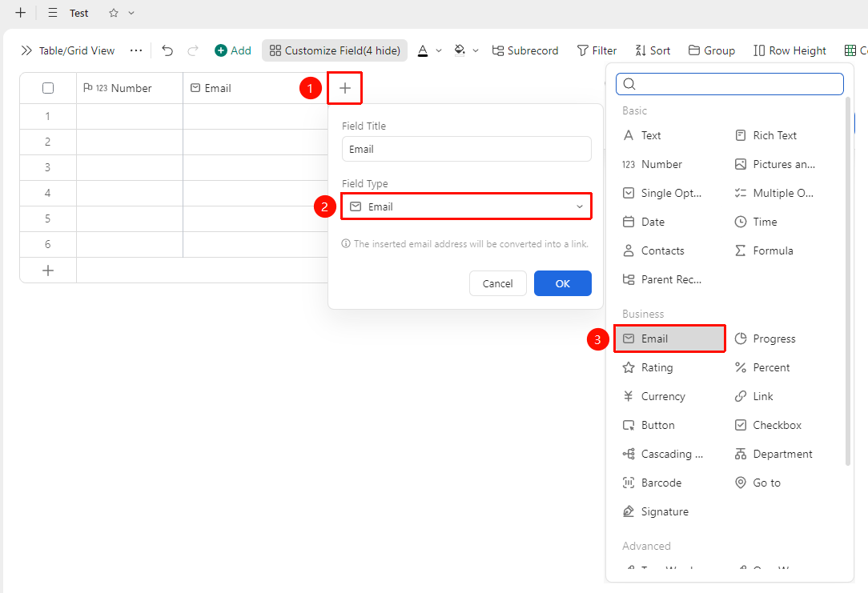Click the Number column header

click(x=130, y=88)
